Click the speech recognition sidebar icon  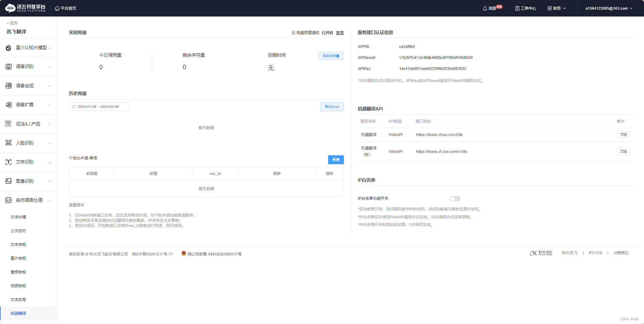(x=9, y=67)
